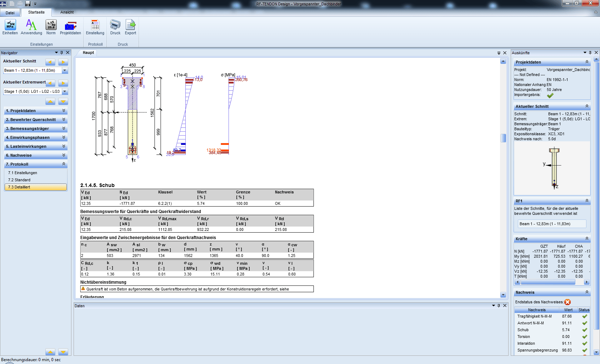Go to previous Aktueller Extremwert
The height and width of the screenshot is (364, 600).
click(x=50, y=83)
